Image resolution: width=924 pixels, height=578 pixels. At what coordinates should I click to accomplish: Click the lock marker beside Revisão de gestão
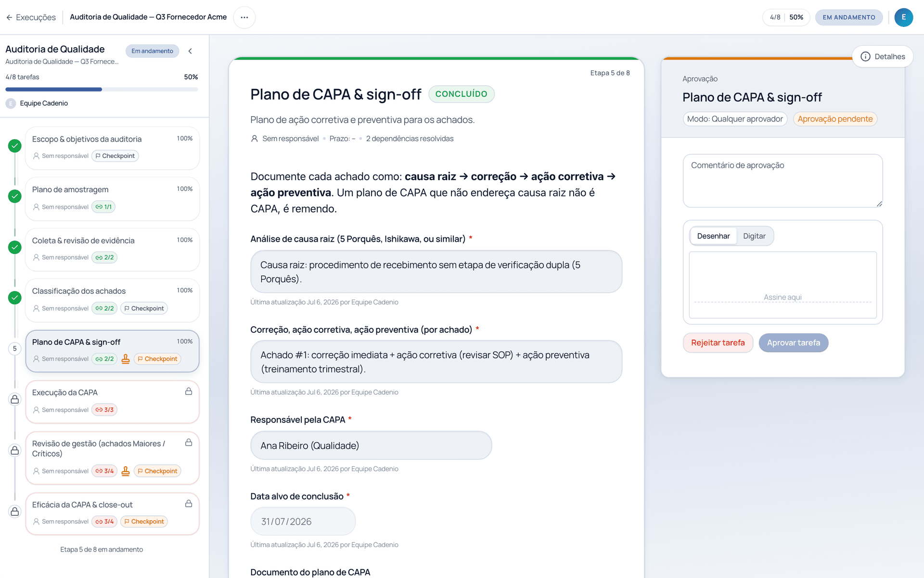[15, 450]
